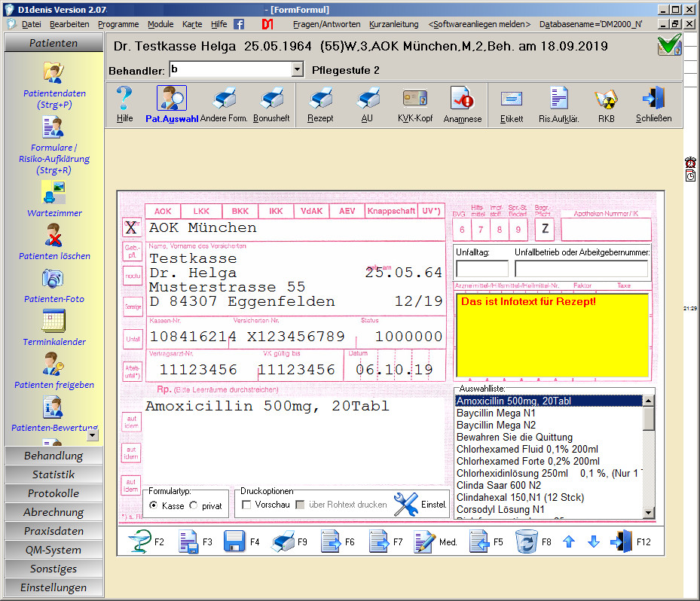Exit using the F12 door icon
Image resolution: width=700 pixels, height=601 pixels.
622,542
